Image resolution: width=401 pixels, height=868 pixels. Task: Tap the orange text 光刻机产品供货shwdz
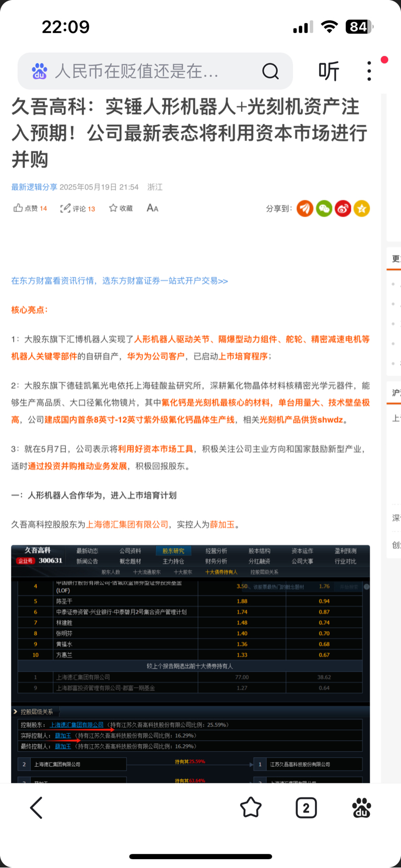[302, 420]
